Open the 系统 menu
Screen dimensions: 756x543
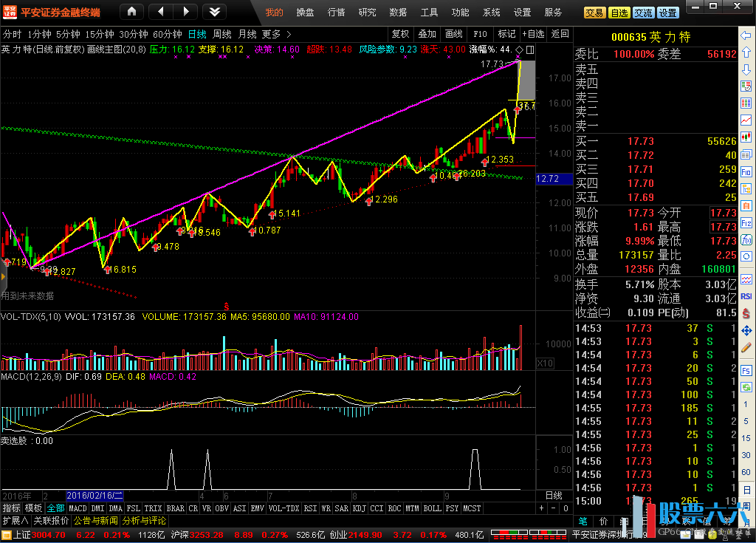(491, 12)
